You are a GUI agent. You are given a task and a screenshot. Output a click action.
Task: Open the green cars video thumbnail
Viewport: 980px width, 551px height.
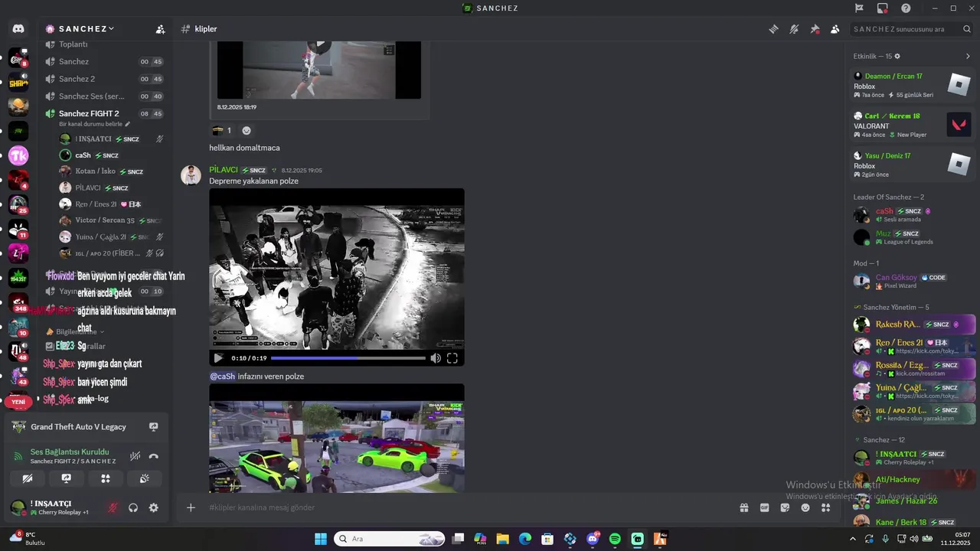(337, 438)
